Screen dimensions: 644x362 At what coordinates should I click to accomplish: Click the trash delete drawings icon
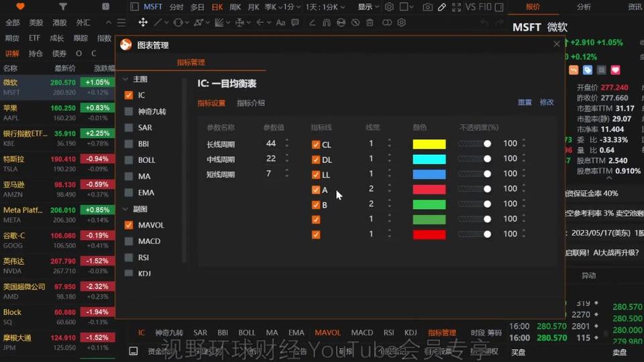[x=370, y=23]
